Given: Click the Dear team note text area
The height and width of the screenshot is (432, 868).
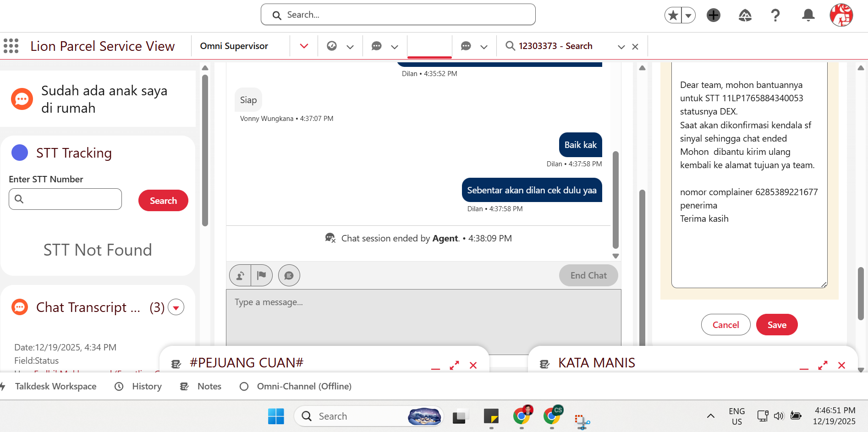Looking at the screenshot, I should pyautogui.click(x=749, y=175).
